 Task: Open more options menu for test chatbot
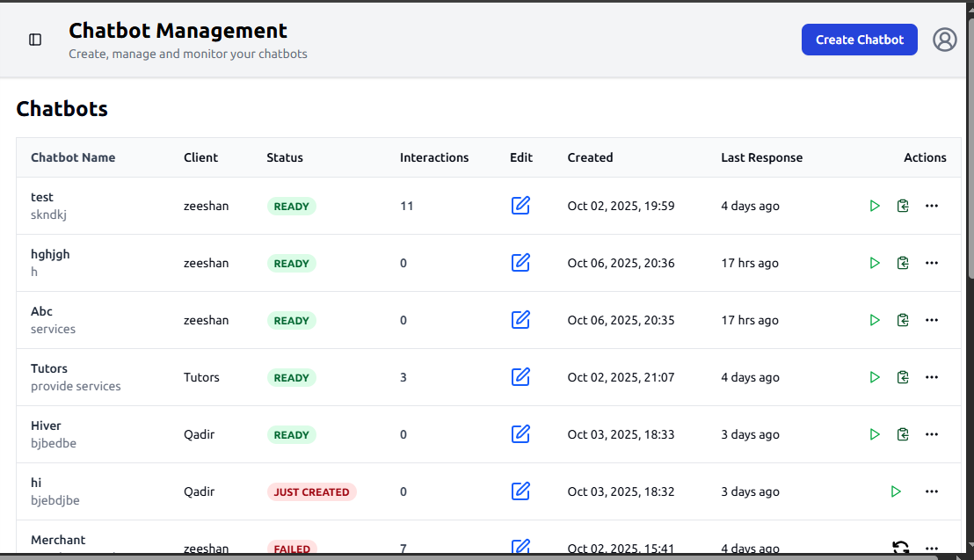pos(932,206)
